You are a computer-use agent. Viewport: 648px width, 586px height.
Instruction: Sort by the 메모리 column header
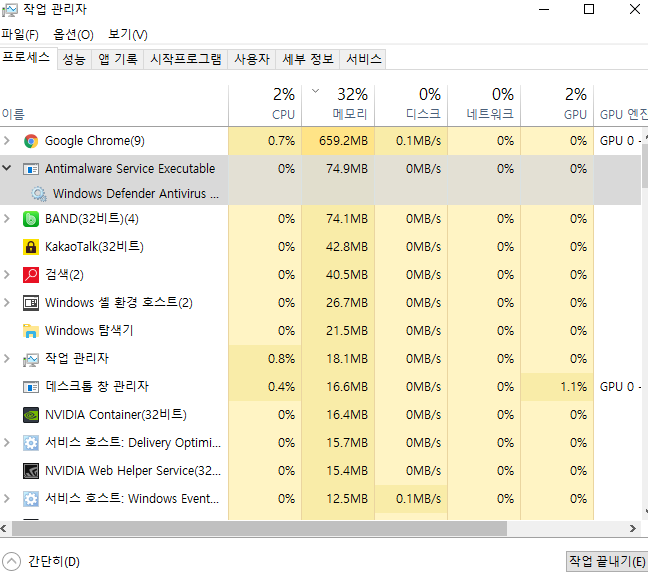pos(338,105)
